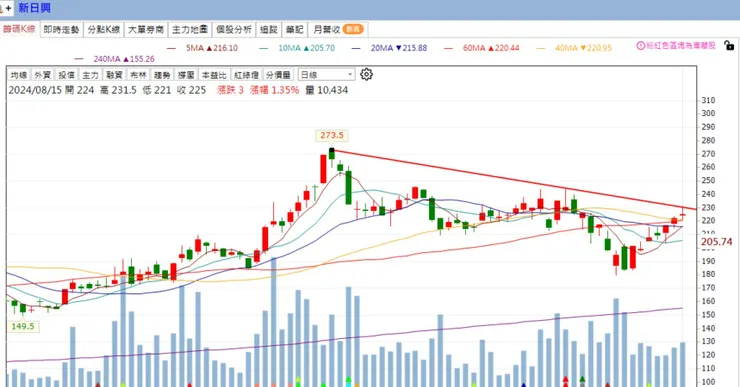Toggle 趨勢 indicator
740x387 pixels.
point(162,75)
